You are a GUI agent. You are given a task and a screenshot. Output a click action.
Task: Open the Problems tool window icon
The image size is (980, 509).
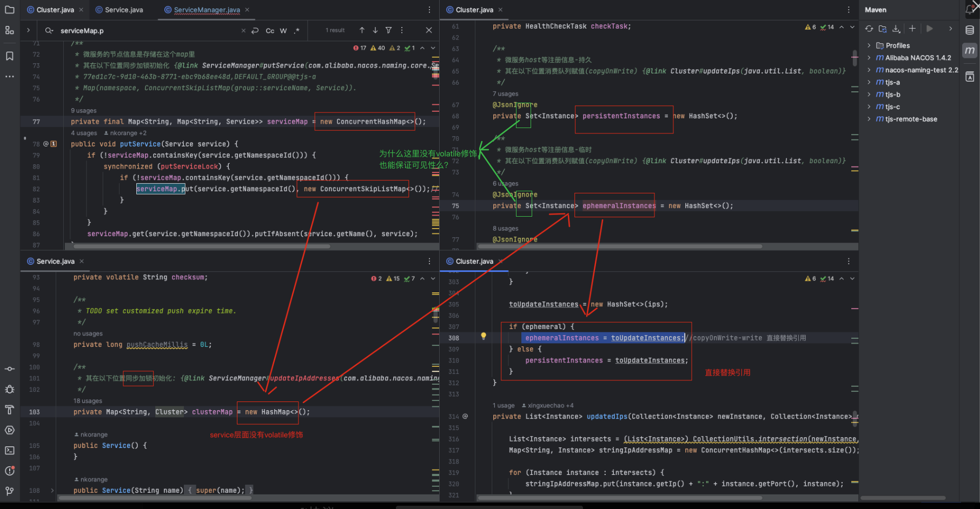point(9,471)
